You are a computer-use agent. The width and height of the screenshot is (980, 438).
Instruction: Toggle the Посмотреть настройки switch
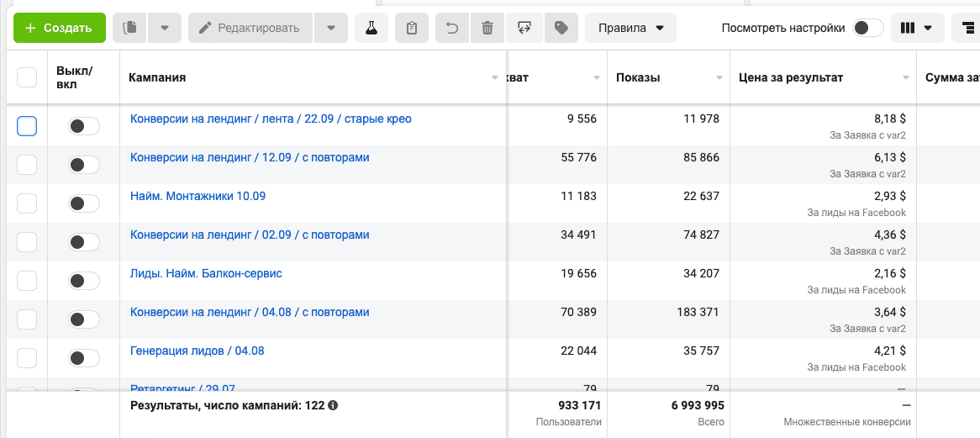coord(868,28)
